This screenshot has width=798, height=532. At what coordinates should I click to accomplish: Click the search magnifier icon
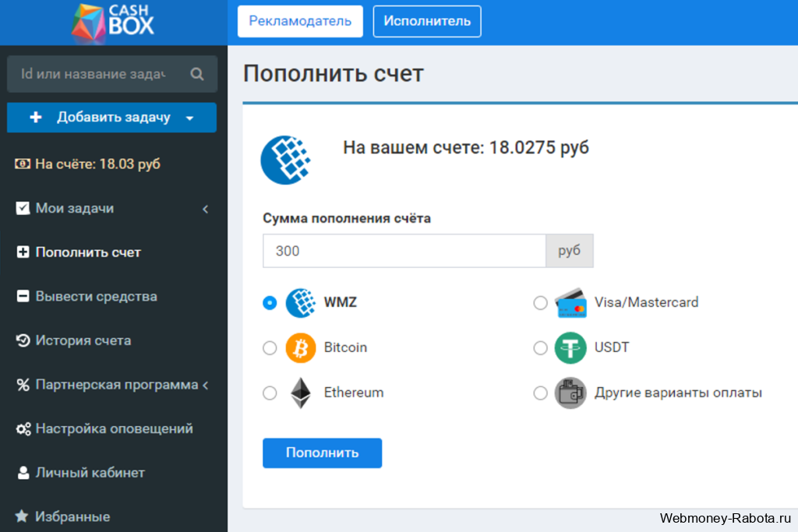tap(197, 74)
